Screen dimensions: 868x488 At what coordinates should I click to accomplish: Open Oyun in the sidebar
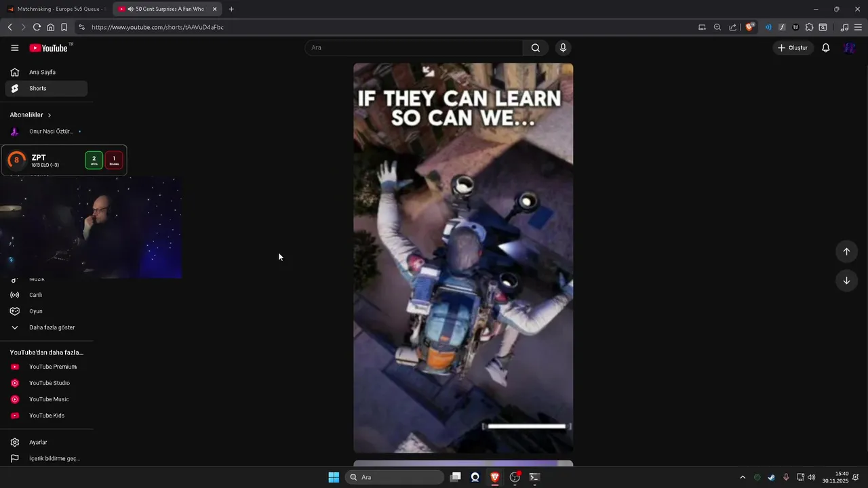click(46, 311)
